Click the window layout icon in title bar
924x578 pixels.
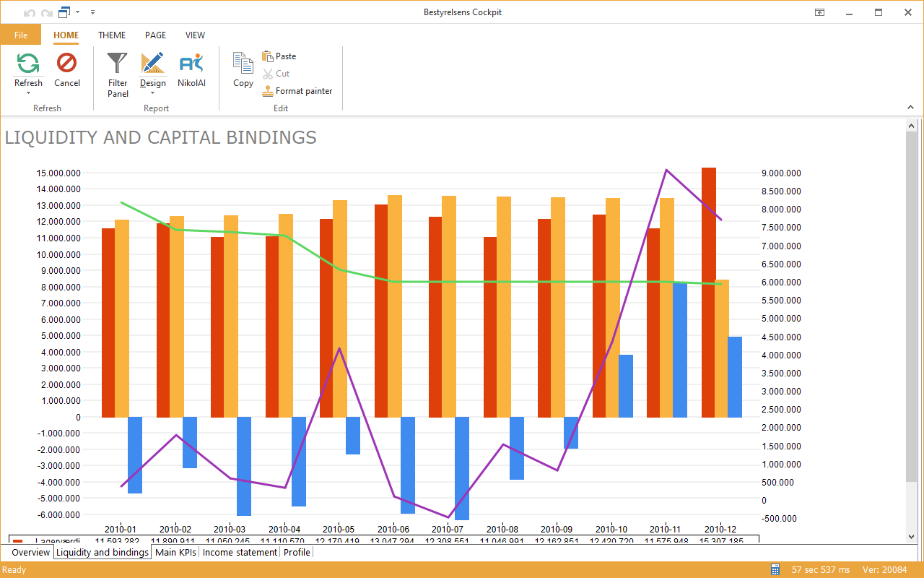tap(64, 12)
